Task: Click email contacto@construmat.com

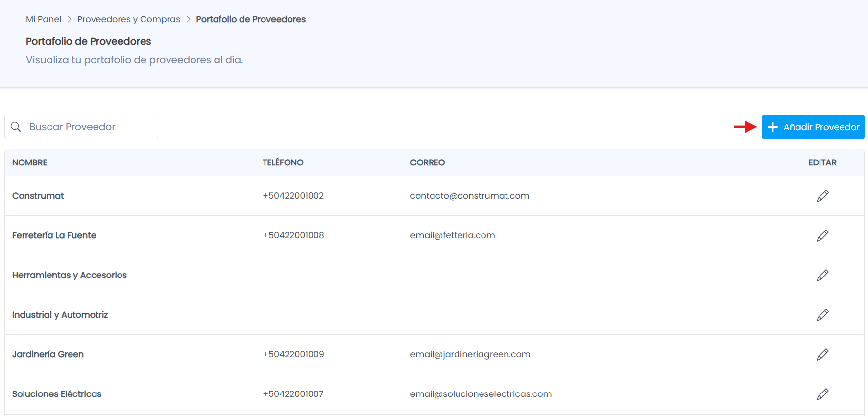Action: point(470,196)
